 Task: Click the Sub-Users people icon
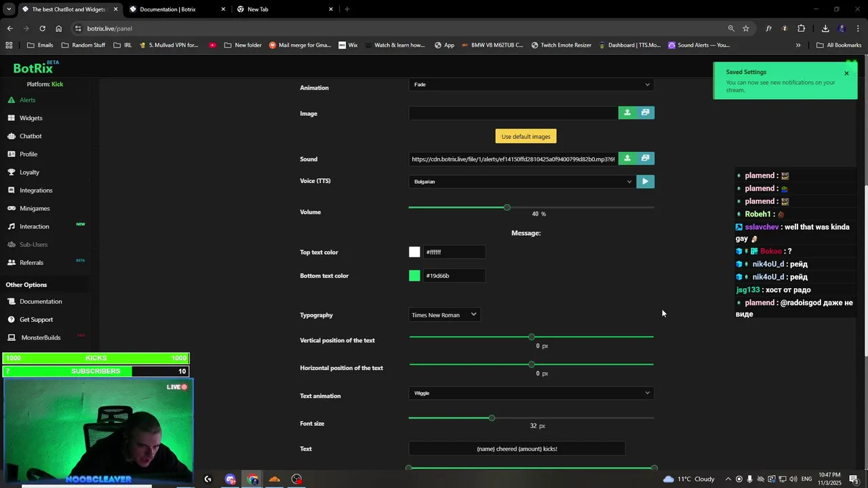[12, 245]
